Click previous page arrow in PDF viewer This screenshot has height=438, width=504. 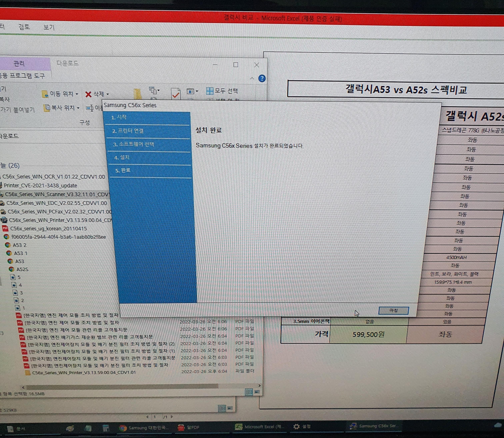[x=147, y=417]
